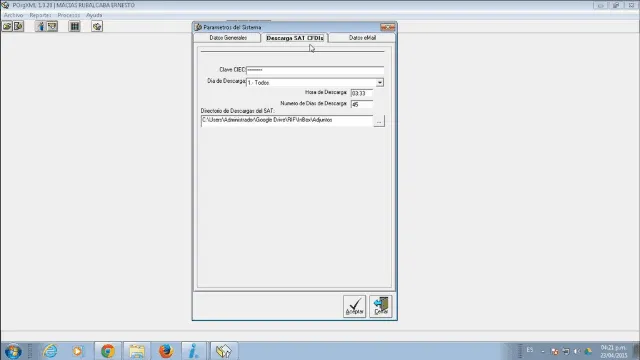Click the dark grid table toolbar icon

[75, 27]
